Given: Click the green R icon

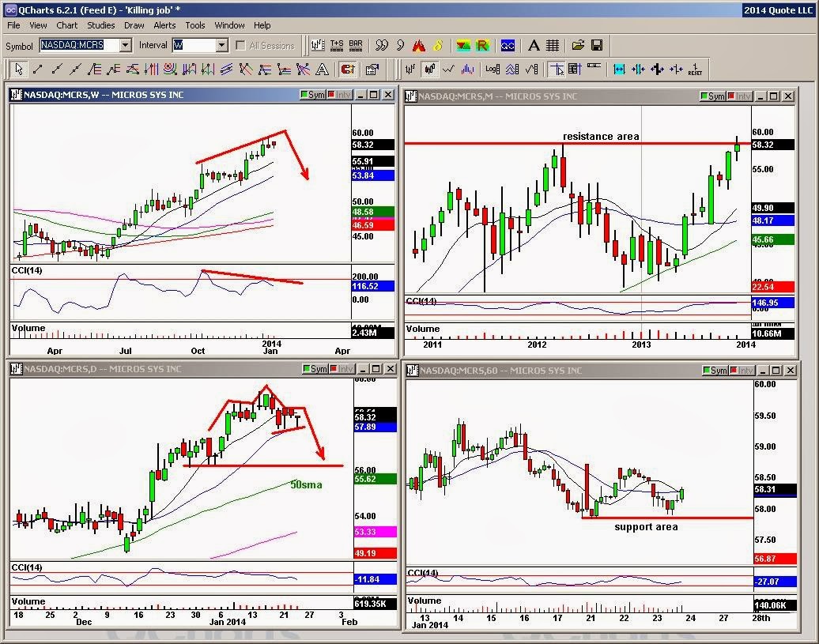Looking at the screenshot, I should coord(482,45).
